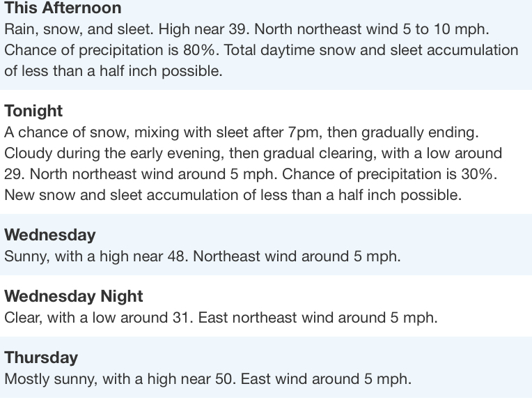
Task: Select the "Tonight" period heading
Action: tap(33, 111)
